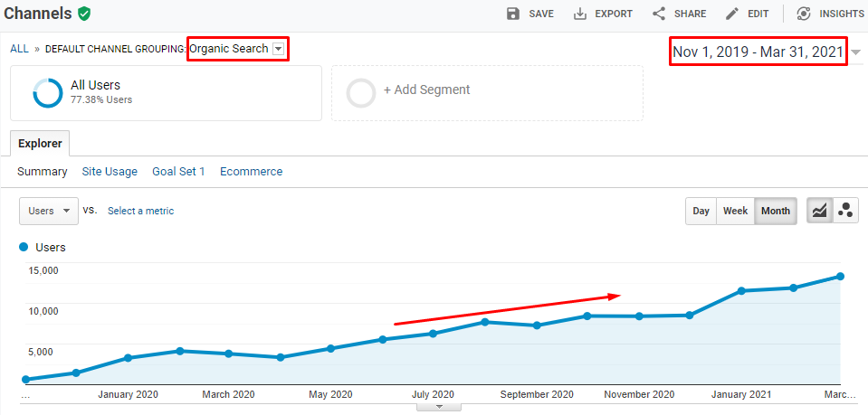Click the INSIGHTS button label
Viewport: 868px width, 415px height.
842,14
